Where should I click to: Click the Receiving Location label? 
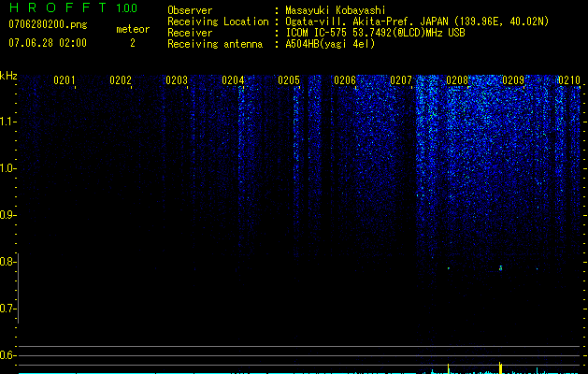[218, 22]
